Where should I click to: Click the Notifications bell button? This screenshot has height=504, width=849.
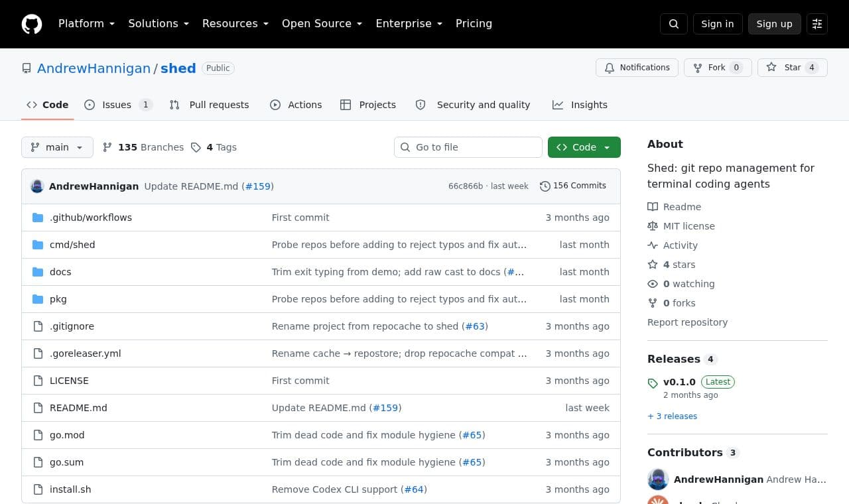[x=637, y=68]
